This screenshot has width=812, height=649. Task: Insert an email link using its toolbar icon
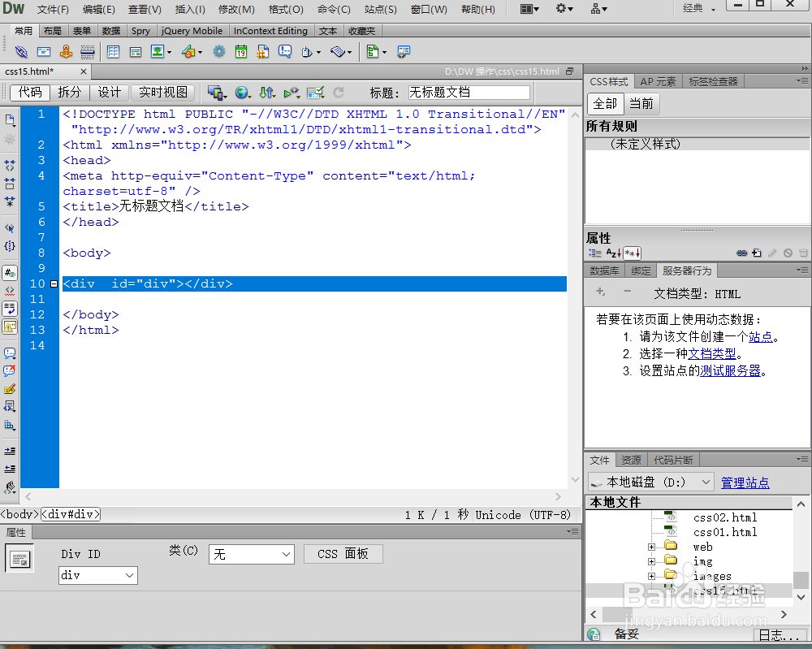pyautogui.click(x=44, y=51)
